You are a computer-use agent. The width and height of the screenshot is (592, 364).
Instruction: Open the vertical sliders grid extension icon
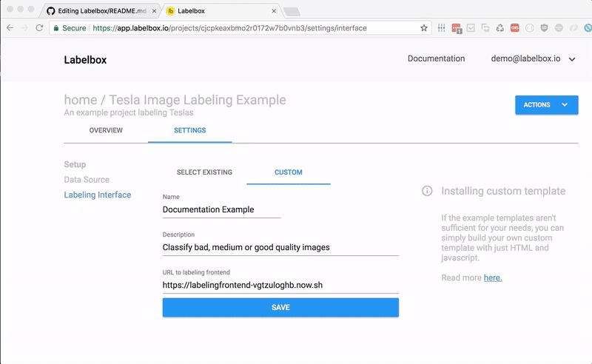click(x=441, y=28)
